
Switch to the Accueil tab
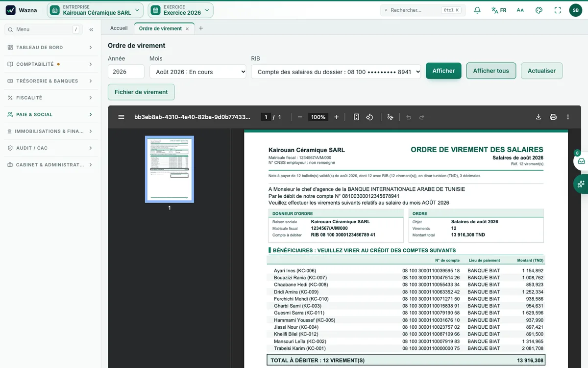[119, 28]
